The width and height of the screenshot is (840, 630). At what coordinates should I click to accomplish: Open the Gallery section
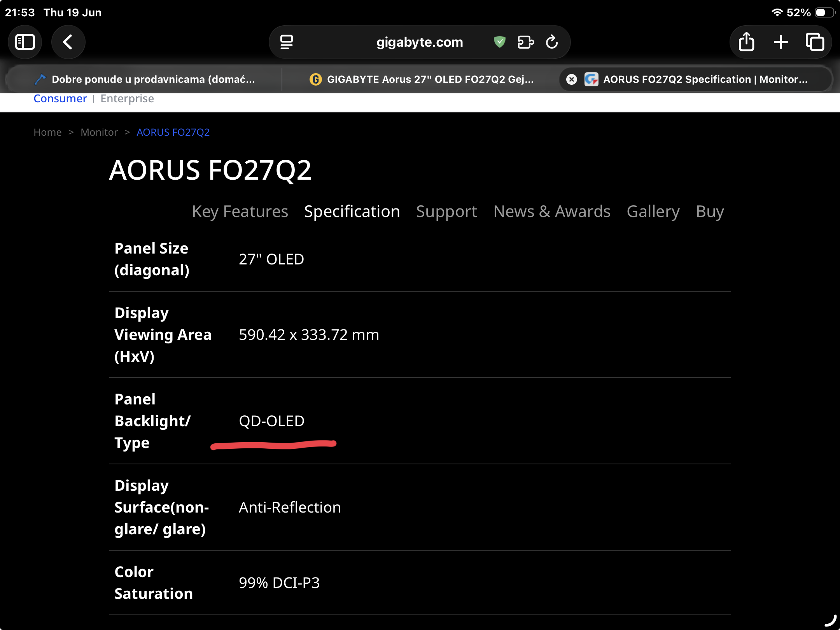653,212
